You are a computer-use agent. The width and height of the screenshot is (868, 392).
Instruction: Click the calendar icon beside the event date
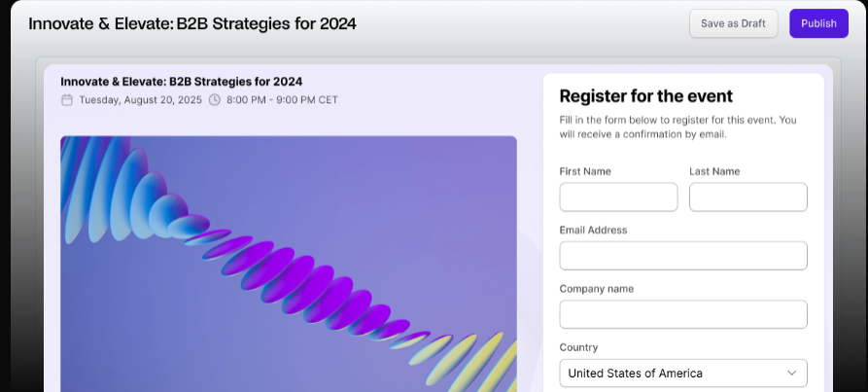pos(67,99)
